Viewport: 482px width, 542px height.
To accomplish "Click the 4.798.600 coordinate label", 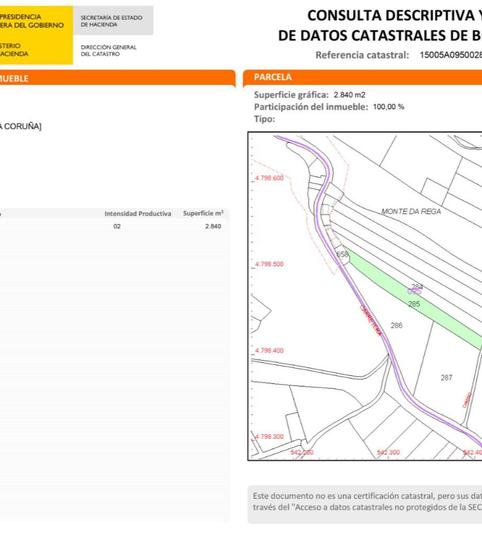I will (269, 178).
